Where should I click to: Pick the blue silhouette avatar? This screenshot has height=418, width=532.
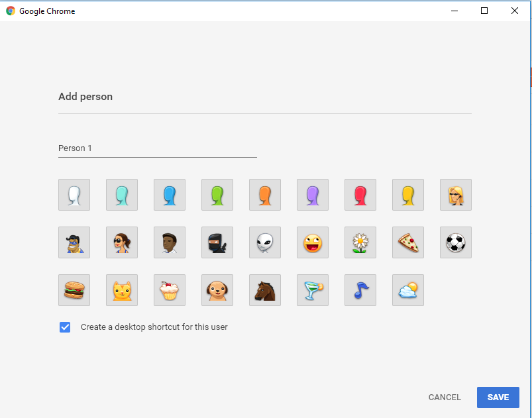click(170, 195)
